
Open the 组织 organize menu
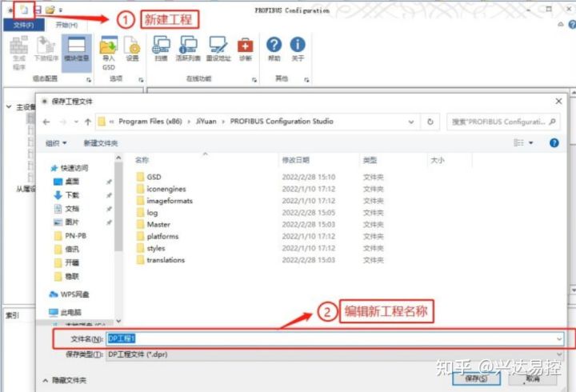tap(56, 143)
